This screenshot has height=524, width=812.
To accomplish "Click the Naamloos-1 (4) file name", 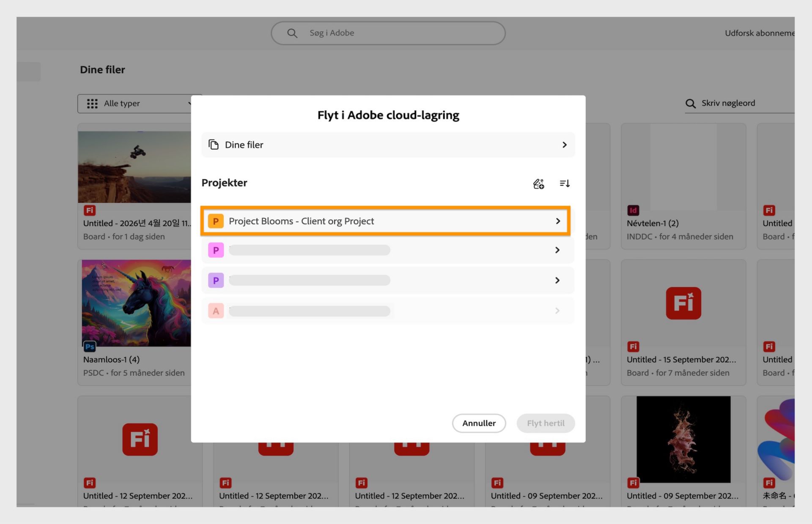I will coord(111,360).
